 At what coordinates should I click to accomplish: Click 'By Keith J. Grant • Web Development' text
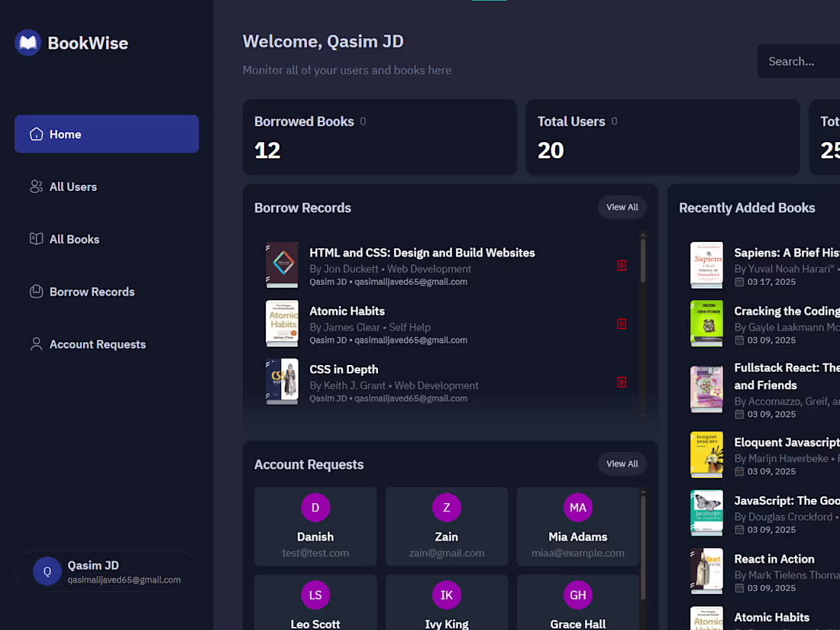(x=394, y=386)
